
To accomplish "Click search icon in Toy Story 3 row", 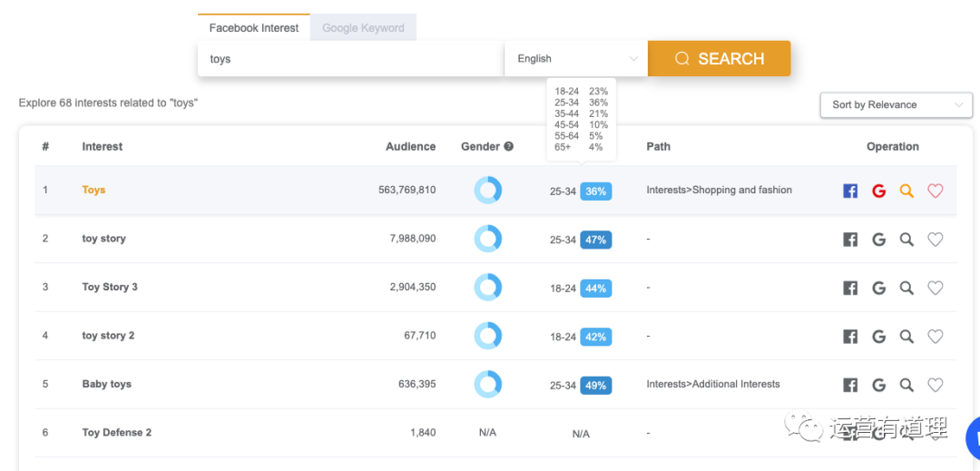I will pyautogui.click(x=906, y=288).
